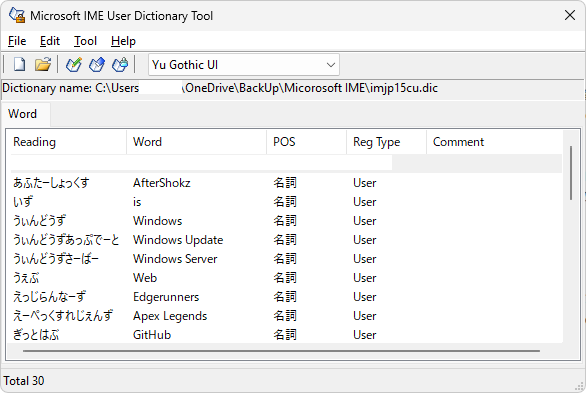Click the Delete word toolbar icon
The height and width of the screenshot is (393, 586).
click(120, 65)
